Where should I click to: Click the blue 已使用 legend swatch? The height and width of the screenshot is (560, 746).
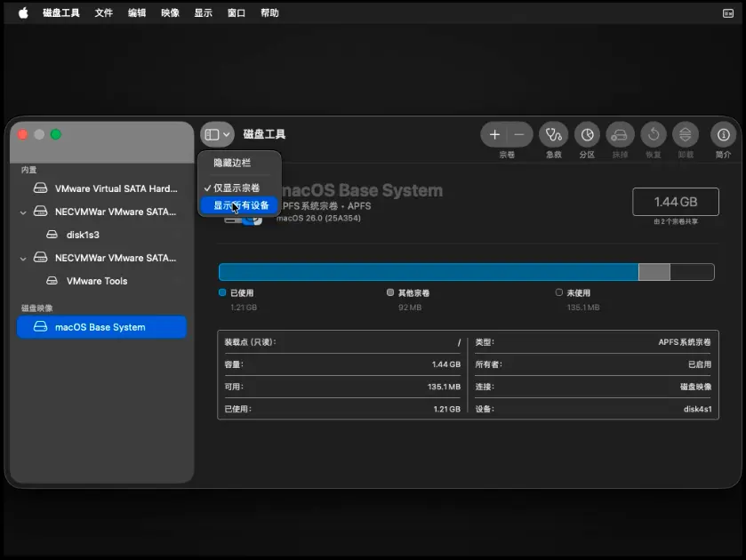click(x=222, y=292)
